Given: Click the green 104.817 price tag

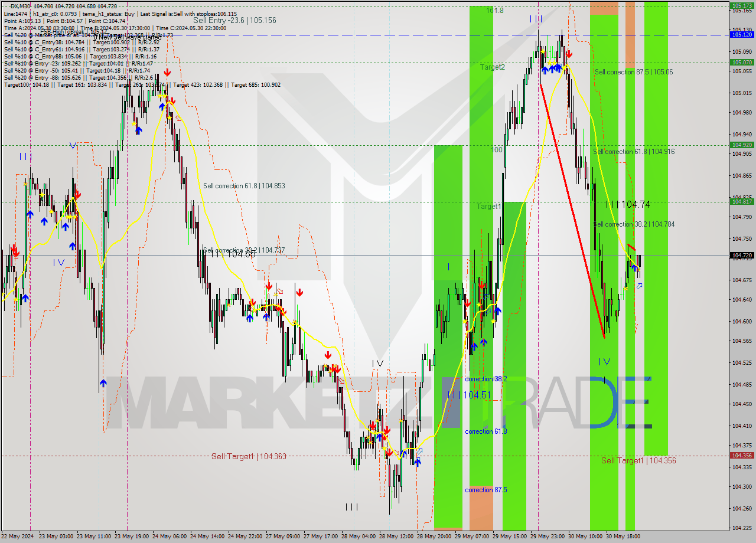Looking at the screenshot, I should pyautogui.click(x=742, y=201).
